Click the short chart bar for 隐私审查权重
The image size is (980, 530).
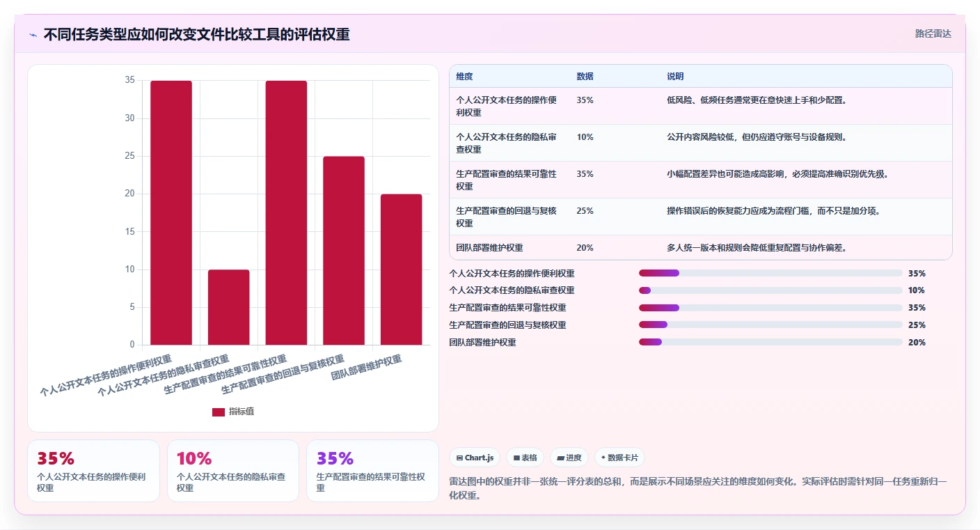[x=229, y=307]
